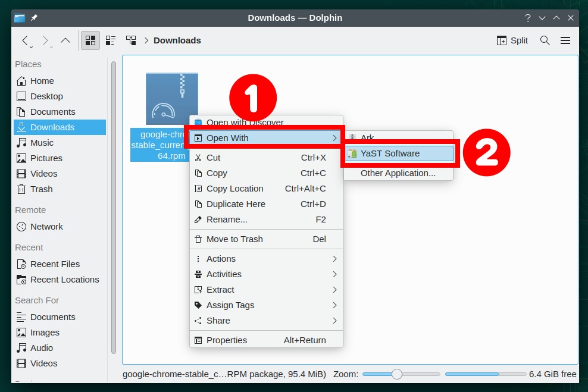Click the google-chrome rpm file thumbnail
The width and height of the screenshot is (588, 392).
171,98
